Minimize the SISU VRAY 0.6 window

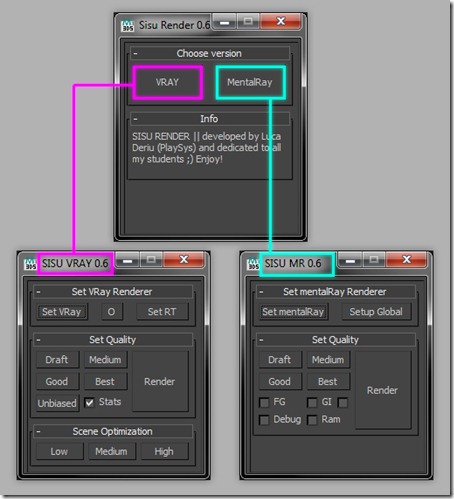point(127,260)
